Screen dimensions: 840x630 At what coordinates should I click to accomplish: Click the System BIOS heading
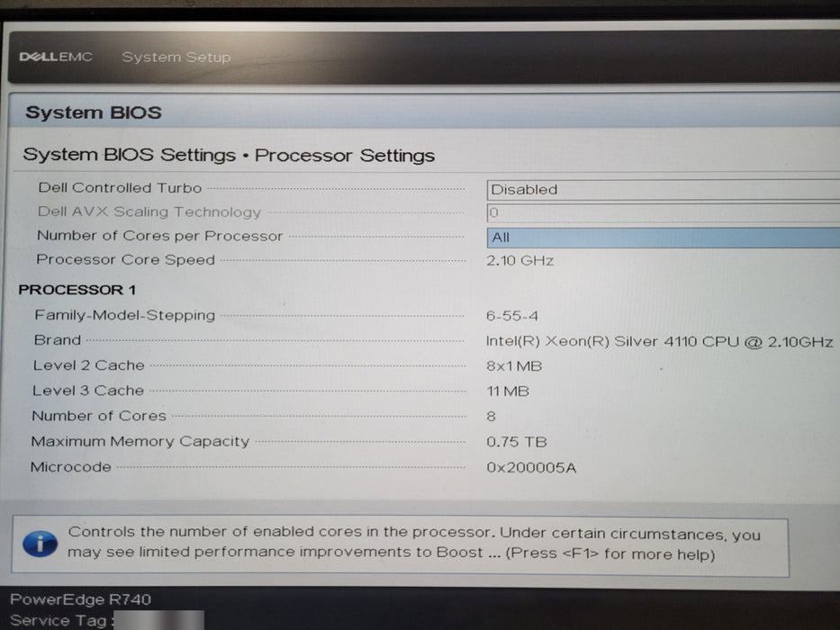(x=94, y=112)
